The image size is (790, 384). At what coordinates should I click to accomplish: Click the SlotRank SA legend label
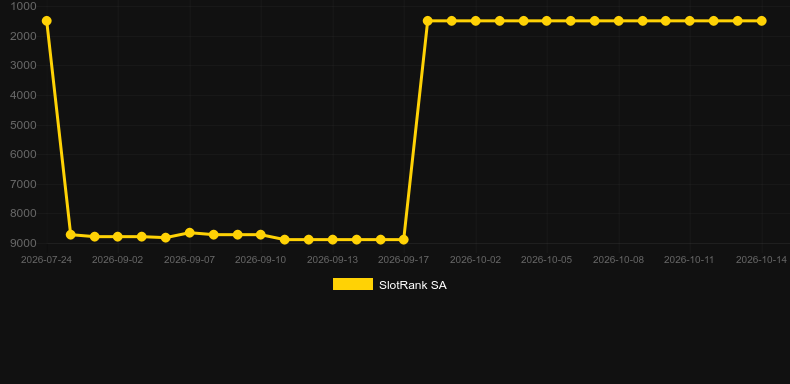tap(413, 285)
